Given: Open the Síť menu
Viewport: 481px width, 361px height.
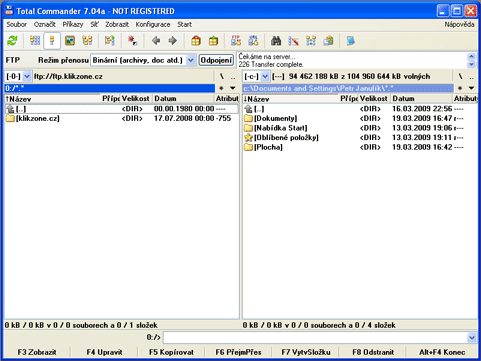Looking at the screenshot, I should (x=94, y=24).
